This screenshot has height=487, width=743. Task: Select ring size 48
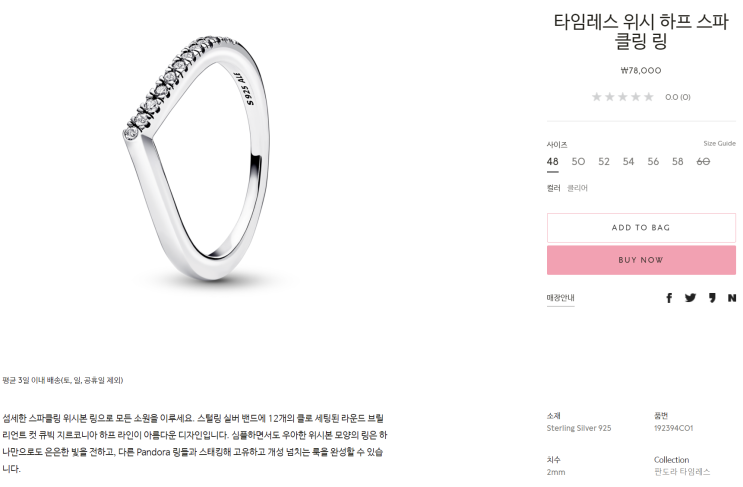pyautogui.click(x=553, y=162)
